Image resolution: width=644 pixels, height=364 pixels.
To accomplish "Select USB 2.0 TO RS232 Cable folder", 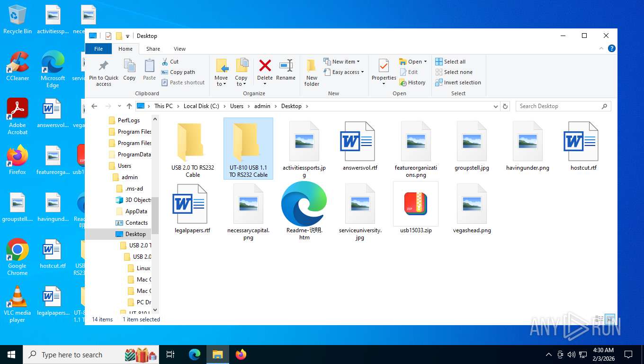I will click(x=192, y=149).
